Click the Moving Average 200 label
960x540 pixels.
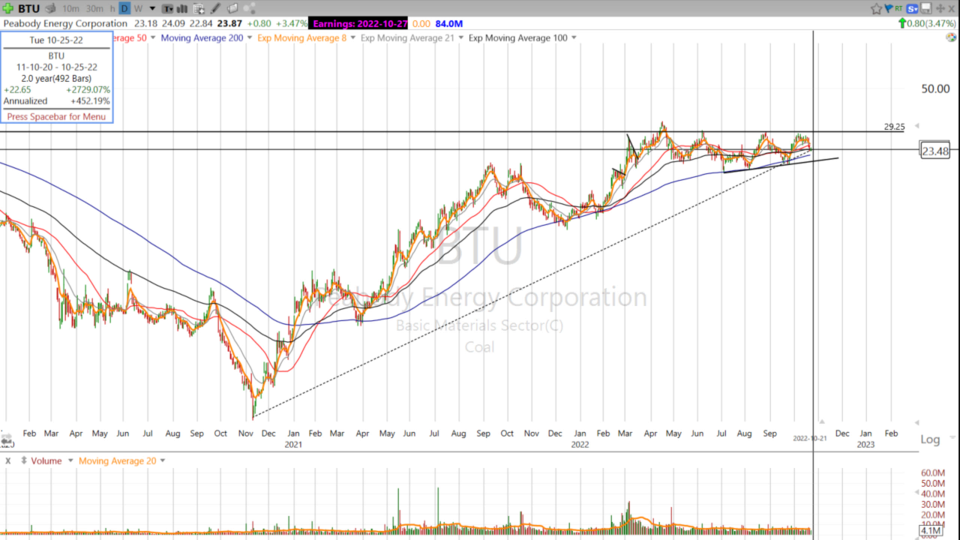[202, 37]
